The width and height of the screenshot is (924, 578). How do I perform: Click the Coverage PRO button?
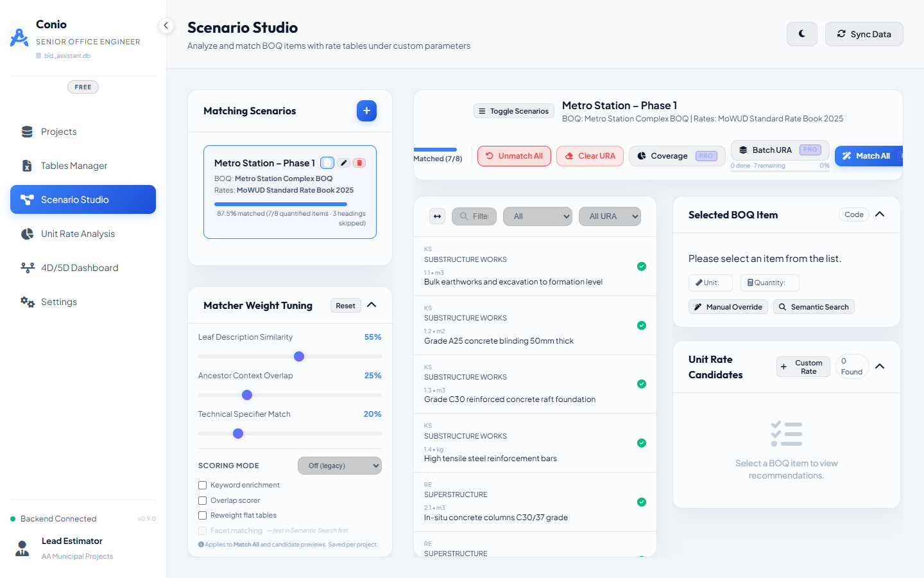[677, 156]
